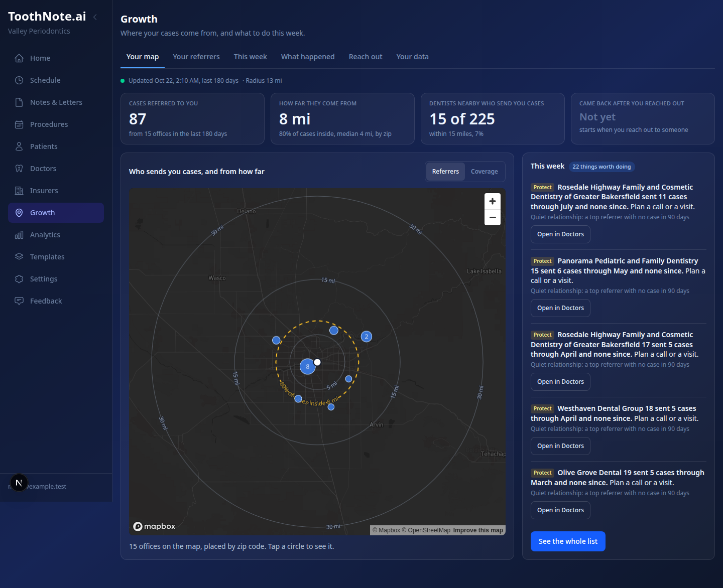
Task: Open the This week tab
Action: point(251,57)
